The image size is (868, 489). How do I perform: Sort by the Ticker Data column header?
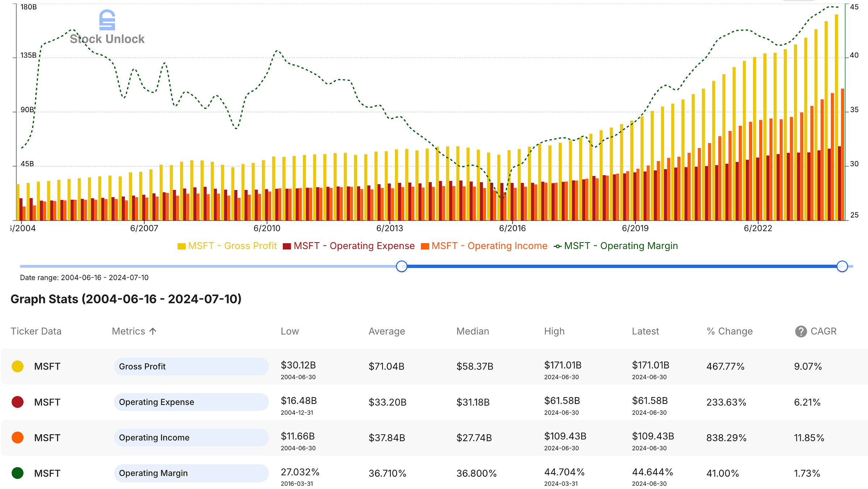36,331
